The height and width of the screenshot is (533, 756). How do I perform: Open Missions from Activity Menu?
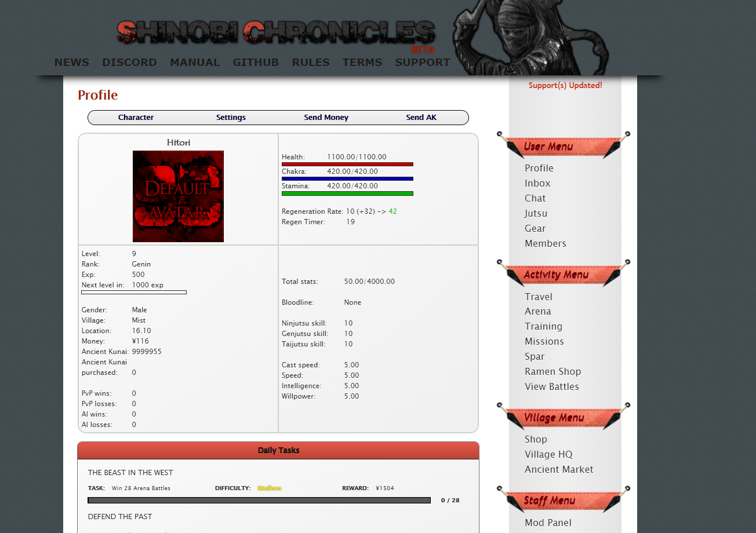[544, 341]
